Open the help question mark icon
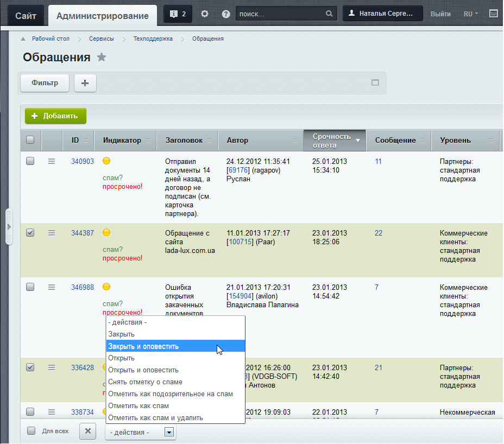This screenshot has height=444, width=504. coord(226,14)
